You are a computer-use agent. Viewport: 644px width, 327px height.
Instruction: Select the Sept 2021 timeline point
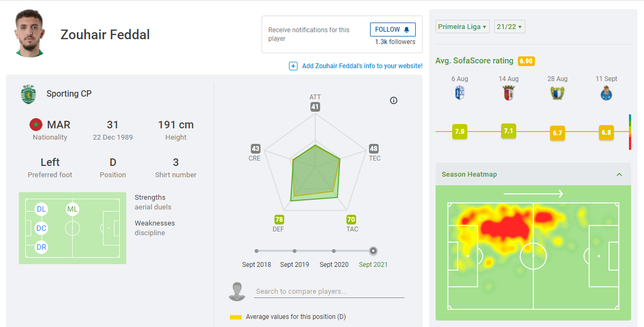click(373, 251)
